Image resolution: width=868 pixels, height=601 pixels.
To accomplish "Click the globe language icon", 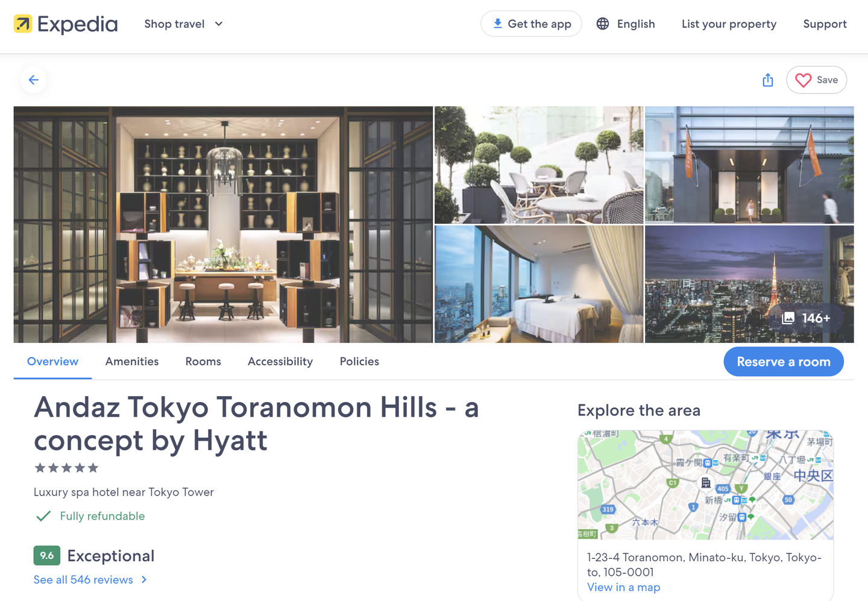I will (x=603, y=24).
